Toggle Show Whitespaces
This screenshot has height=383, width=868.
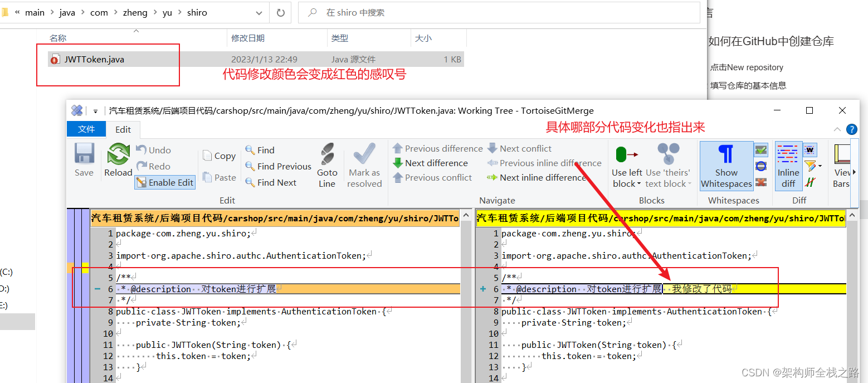(x=726, y=166)
